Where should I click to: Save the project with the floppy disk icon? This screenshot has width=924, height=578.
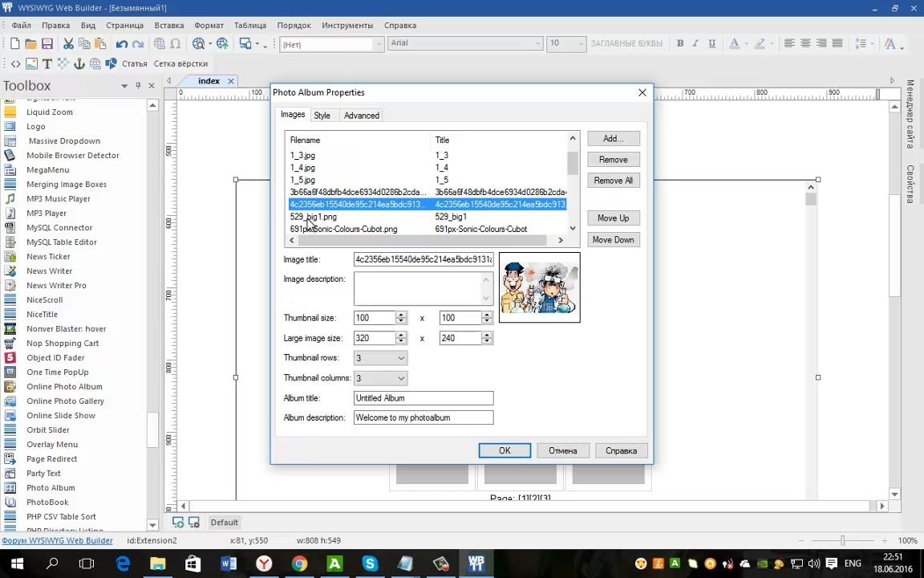pos(47,43)
